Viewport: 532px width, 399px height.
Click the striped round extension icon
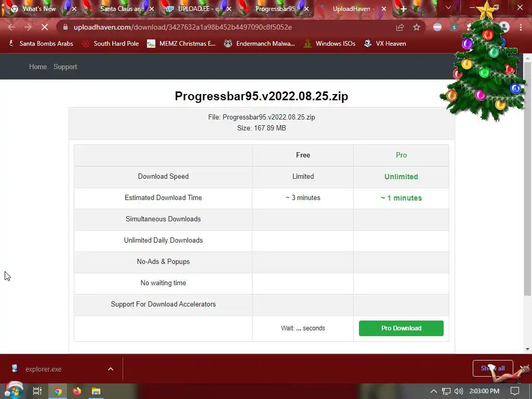pos(437,27)
